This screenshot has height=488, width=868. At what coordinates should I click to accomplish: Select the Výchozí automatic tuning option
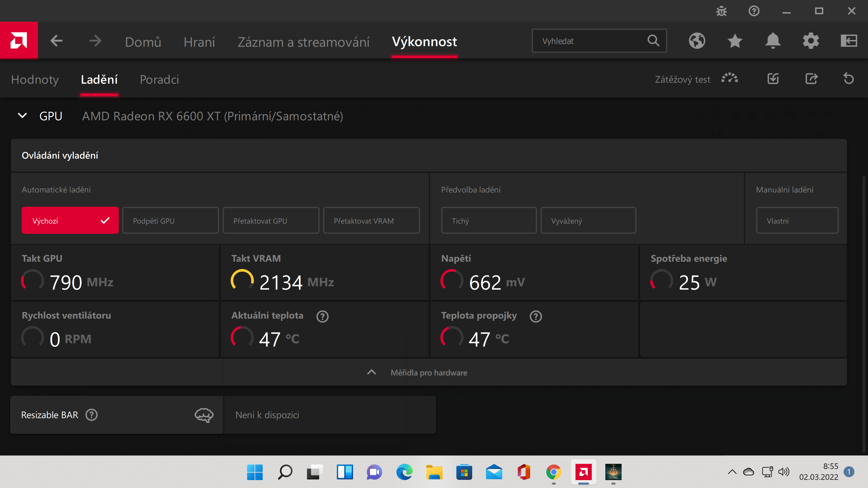pos(70,221)
